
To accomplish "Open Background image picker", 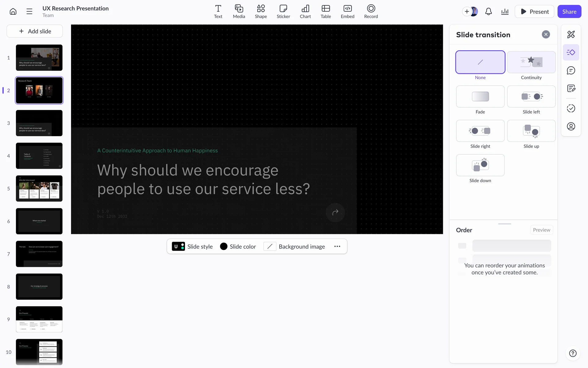I will point(294,247).
